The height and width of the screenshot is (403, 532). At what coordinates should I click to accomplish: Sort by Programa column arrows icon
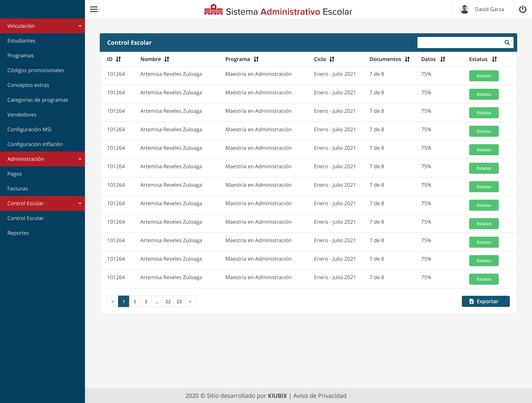[x=256, y=59]
